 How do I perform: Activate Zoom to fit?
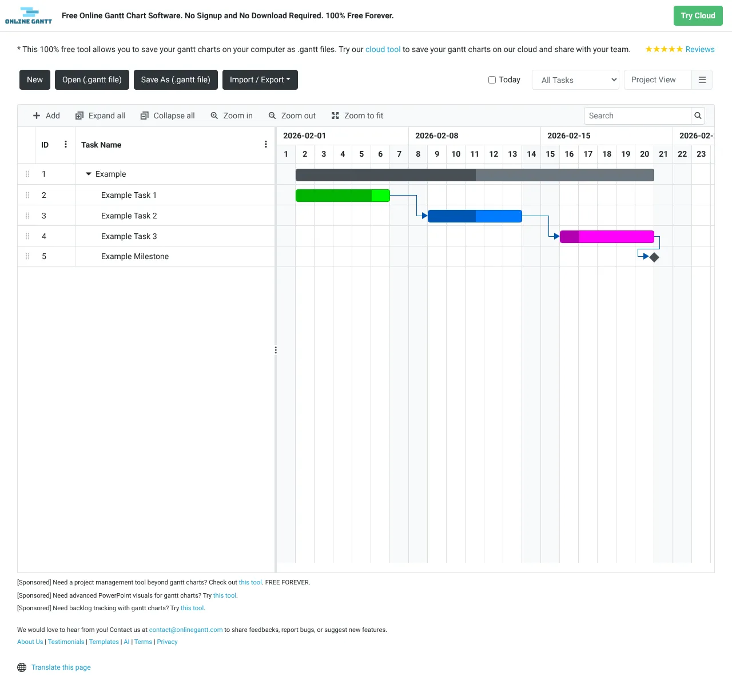coord(335,116)
